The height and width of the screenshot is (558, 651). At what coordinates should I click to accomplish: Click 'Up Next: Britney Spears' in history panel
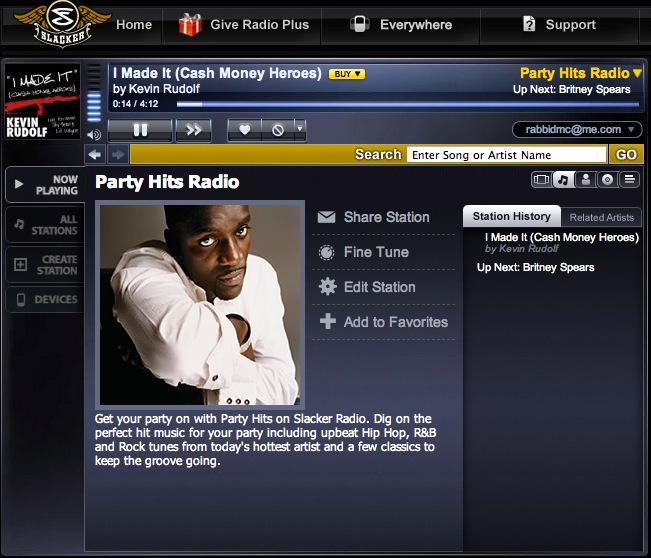point(536,267)
